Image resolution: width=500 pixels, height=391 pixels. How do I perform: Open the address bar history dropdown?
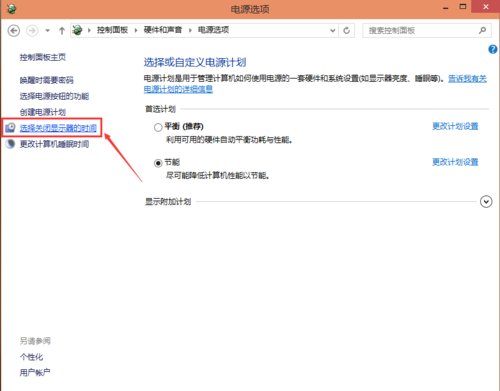point(332,31)
